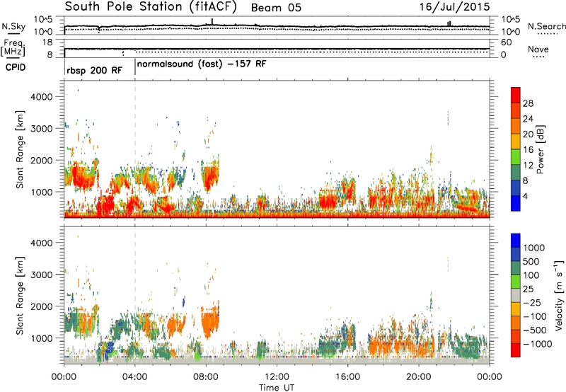Select the "20:00" time tick label
This screenshot has height=392, width=566.
[419, 377]
